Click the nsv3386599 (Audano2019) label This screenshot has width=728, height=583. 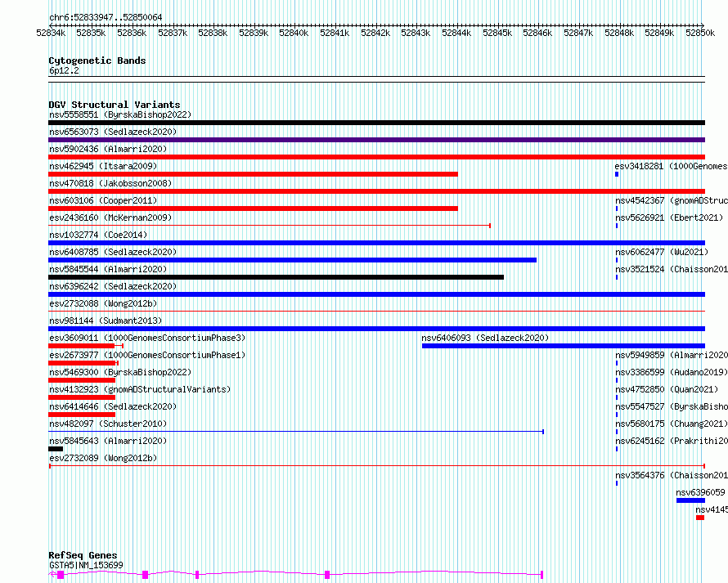coord(672,372)
